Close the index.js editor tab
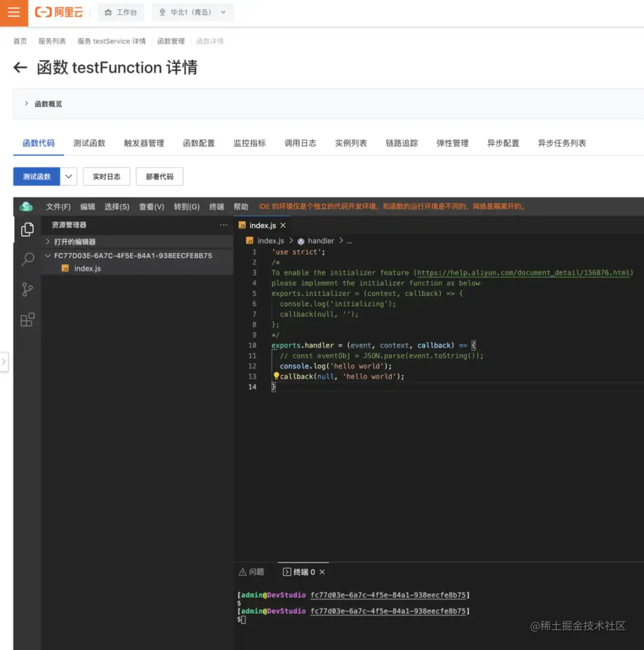644x650 pixels. point(283,225)
